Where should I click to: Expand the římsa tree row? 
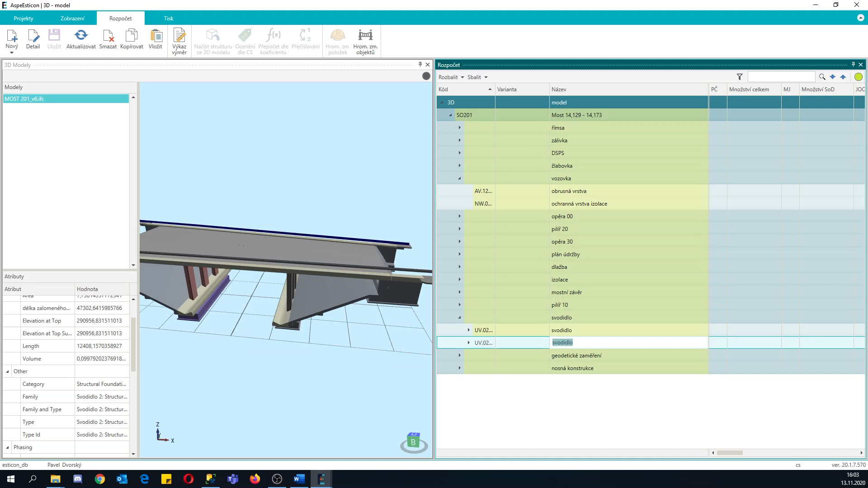pos(460,128)
